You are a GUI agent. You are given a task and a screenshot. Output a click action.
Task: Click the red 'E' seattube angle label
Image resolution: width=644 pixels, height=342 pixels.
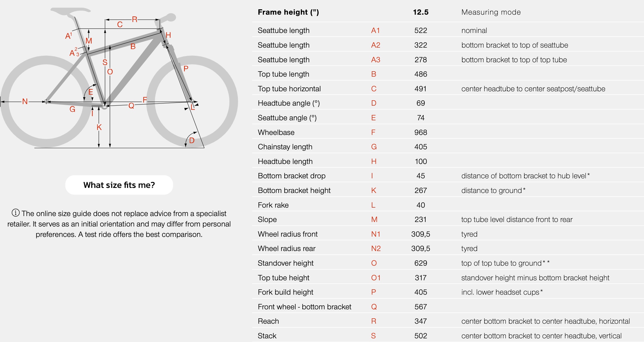pyautogui.click(x=91, y=92)
